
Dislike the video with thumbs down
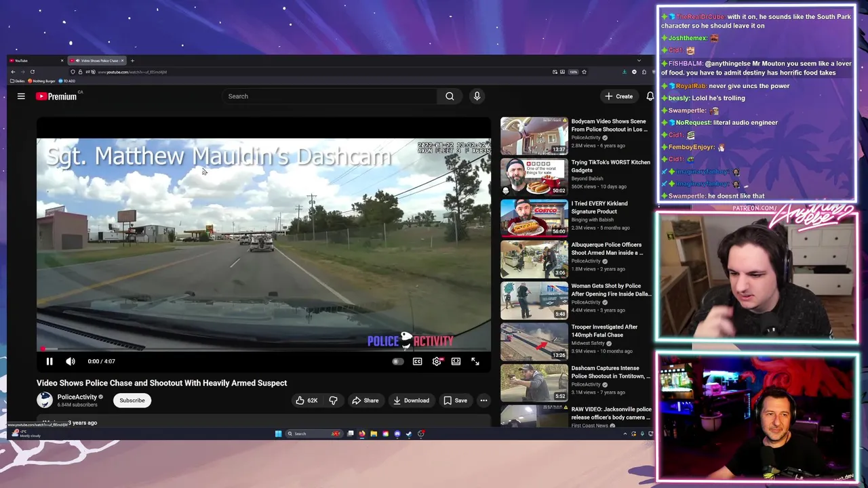[333, 401]
